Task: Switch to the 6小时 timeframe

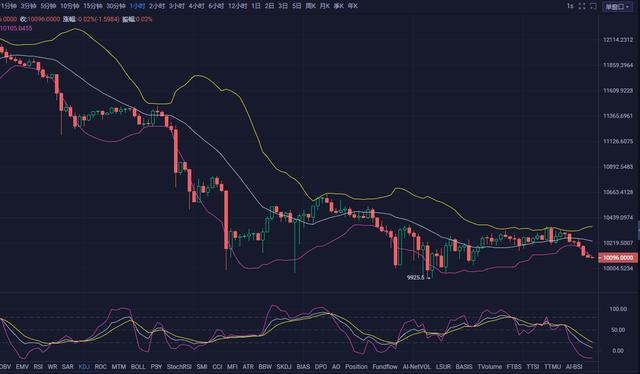Action: pyautogui.click(x=216, y=6)
